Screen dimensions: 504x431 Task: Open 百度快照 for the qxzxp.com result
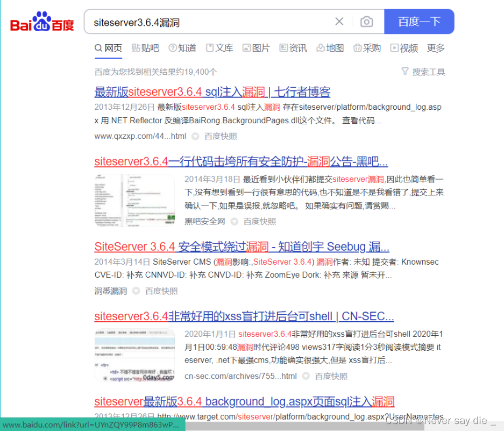click(x=221, y=136)
